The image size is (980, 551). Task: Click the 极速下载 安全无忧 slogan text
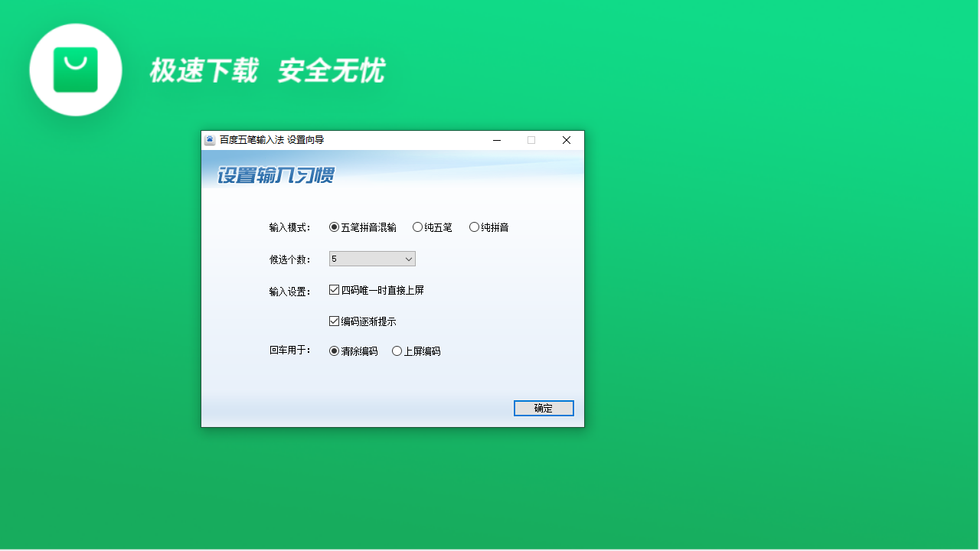tap(267, 70)
